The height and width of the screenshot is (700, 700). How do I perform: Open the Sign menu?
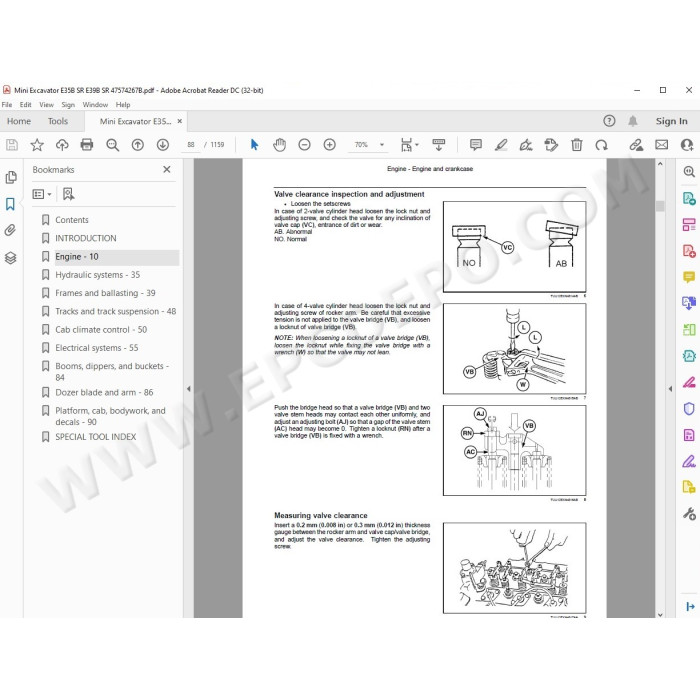point(68,104)
